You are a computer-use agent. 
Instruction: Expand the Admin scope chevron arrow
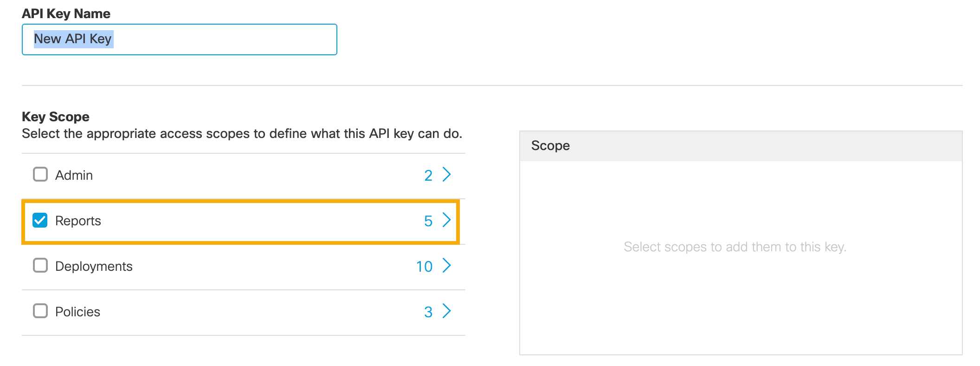coord(446,175)
